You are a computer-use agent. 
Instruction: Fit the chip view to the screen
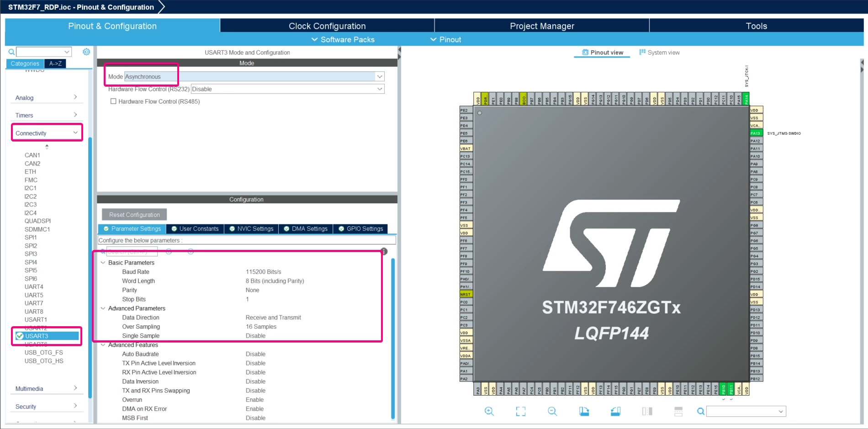tap(520, 411)
